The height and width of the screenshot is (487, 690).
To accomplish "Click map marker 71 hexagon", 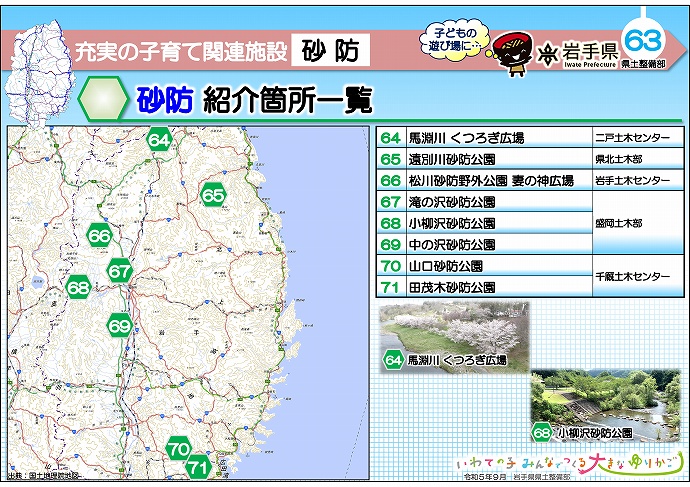I will [198, 466].
